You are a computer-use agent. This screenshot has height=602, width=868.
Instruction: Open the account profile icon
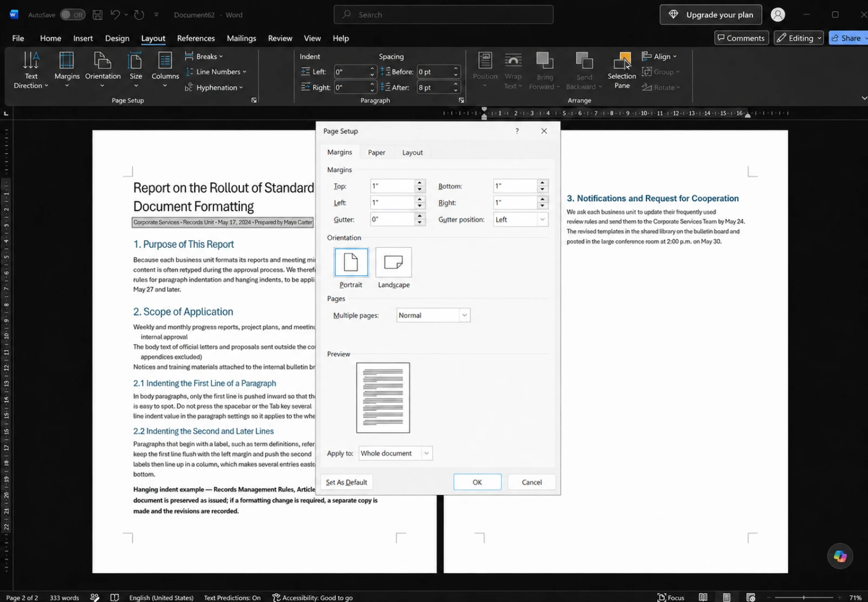tap(778, 15)
